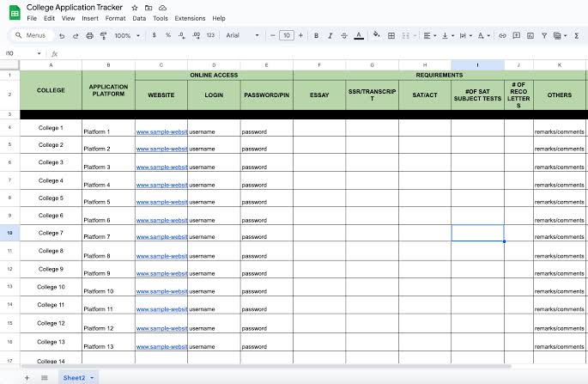Undo the last action
Image resolution: width=588 pixels, height=384 pixels.
pos(62,36)
